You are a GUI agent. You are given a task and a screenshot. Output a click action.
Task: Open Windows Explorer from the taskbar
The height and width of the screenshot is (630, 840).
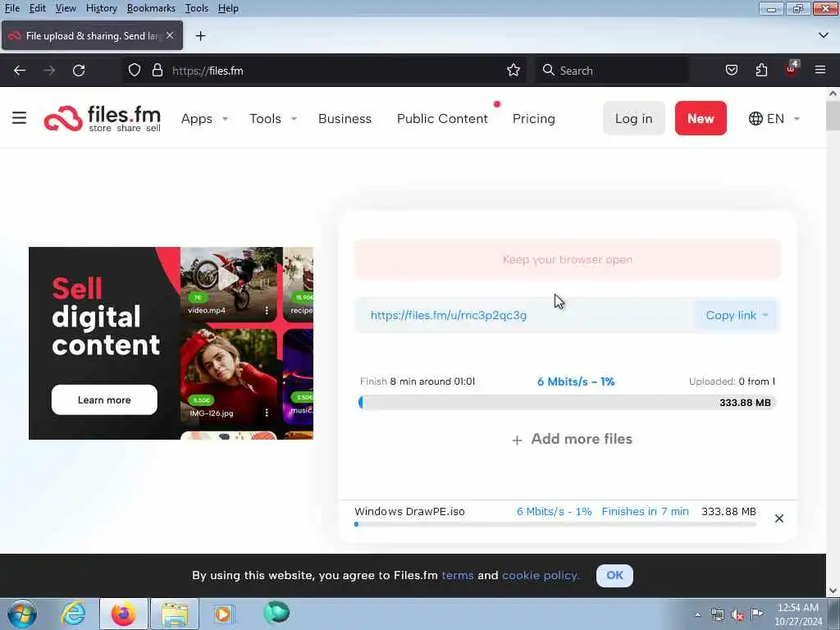click(x=175, y=614)
